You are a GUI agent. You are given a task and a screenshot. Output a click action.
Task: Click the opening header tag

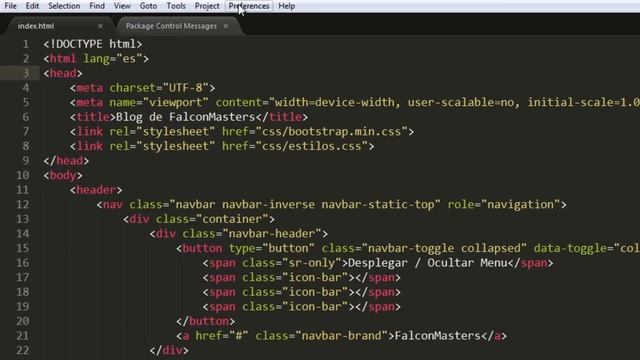(x=96, y=190)
